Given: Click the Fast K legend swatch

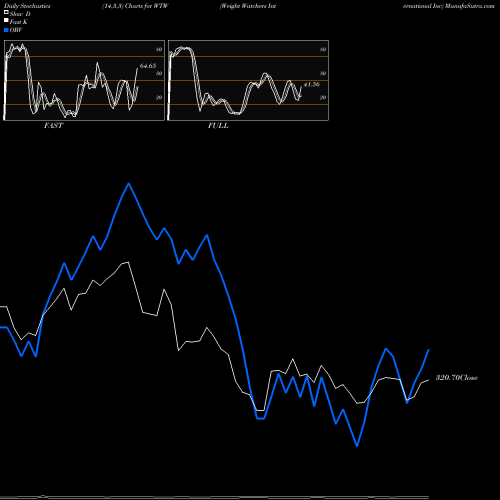Looking at the screenshot, I should pyautogui.click(x=6, y=21).
